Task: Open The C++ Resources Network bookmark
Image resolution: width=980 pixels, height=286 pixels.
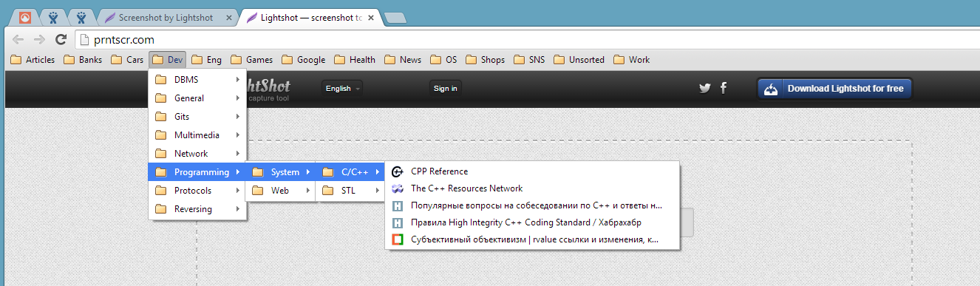Action: pos(532,188)
